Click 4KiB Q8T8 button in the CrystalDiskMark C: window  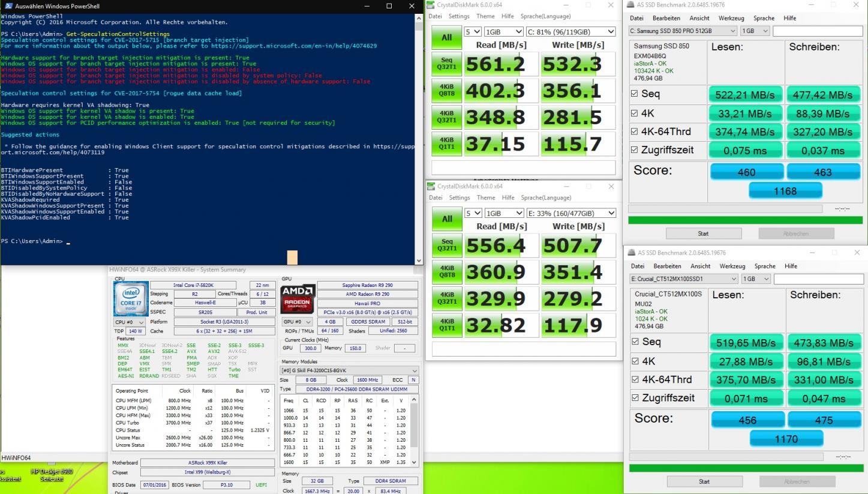446,91
